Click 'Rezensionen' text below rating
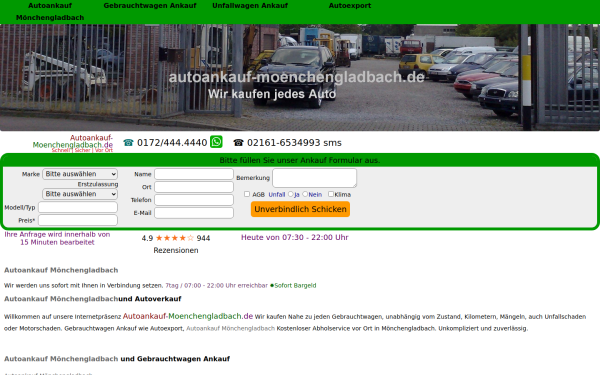 click(x=176, y=250)
